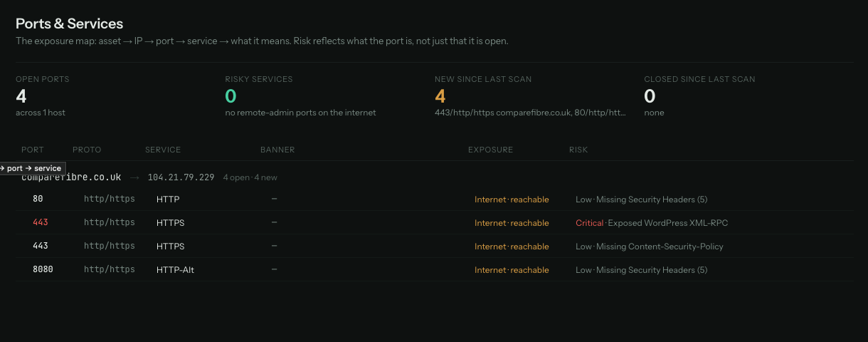Click 'Internet · reachable' in the port 8080 row
Viewport: 868px width, 342px height.
(x=512, y=270)
